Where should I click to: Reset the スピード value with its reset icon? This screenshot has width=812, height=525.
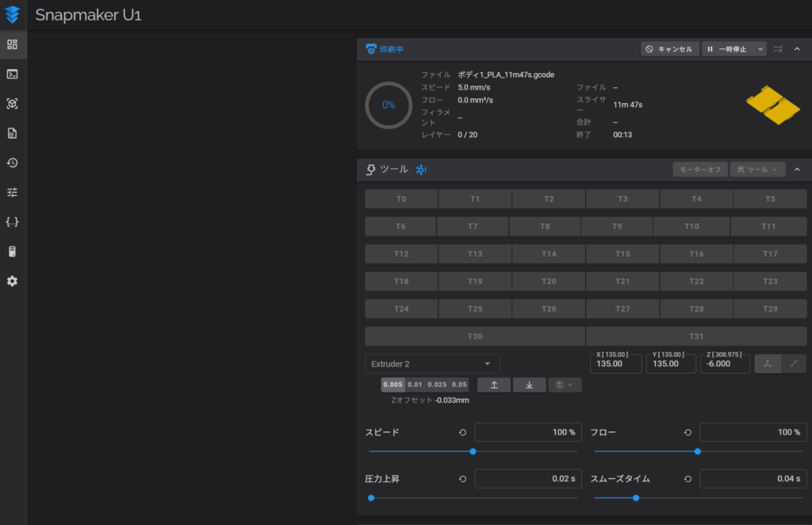(x=462, y=432)
